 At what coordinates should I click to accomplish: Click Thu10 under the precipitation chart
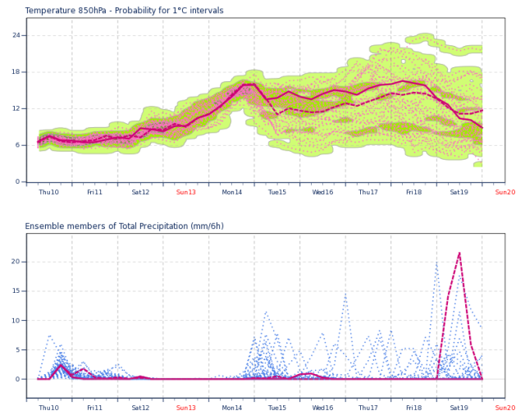tap(49, 408)
